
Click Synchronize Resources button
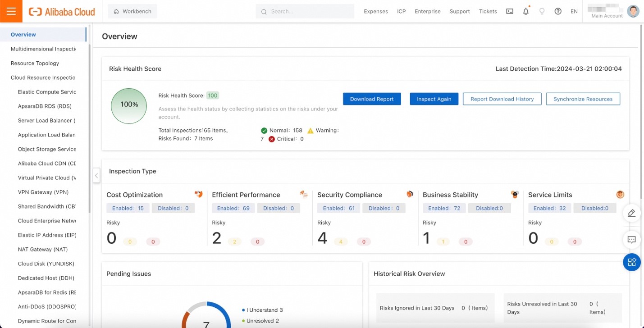(x=583, y=99)
